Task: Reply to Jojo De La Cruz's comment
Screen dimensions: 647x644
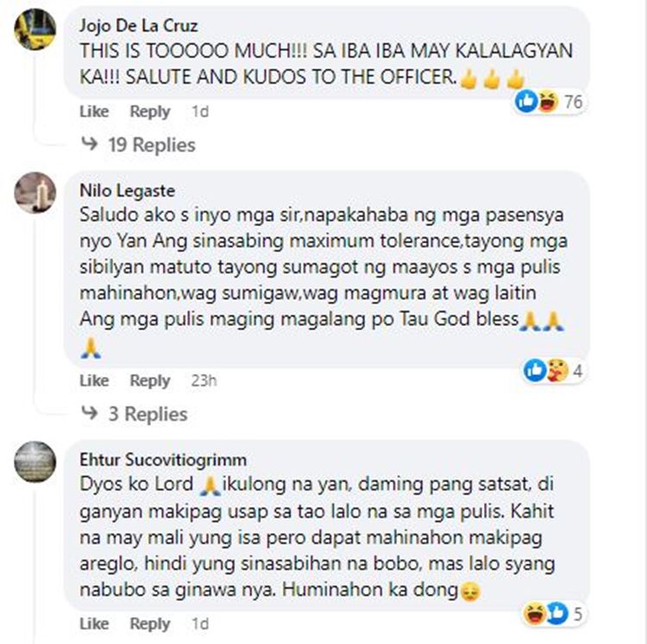Action: pos(150,112)
